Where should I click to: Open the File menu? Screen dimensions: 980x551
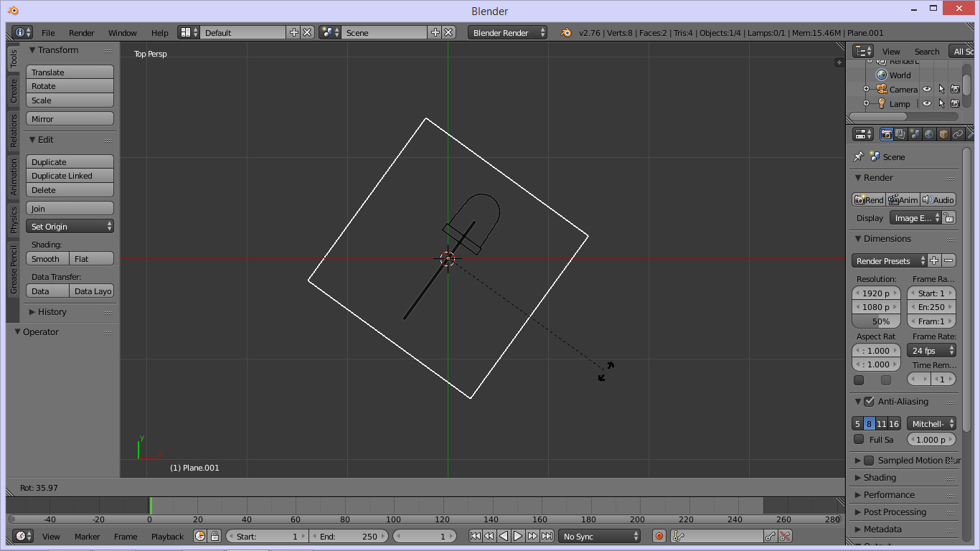click(x=48, y=33)
